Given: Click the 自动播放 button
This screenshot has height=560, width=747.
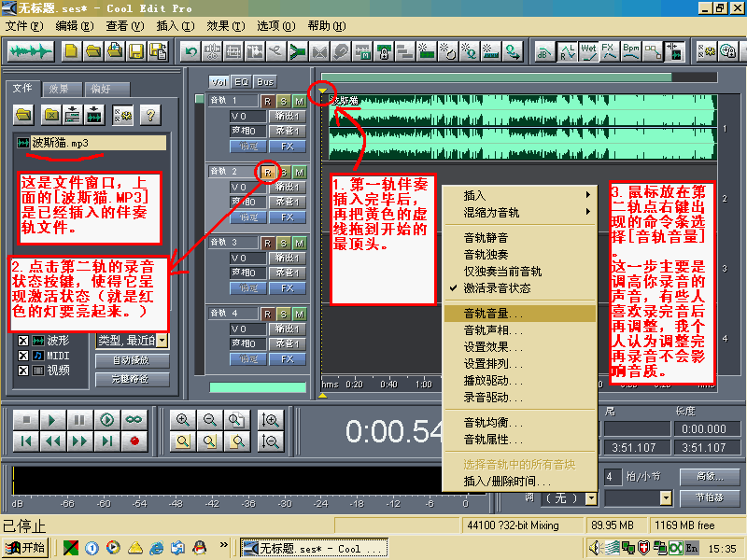Looking at the screenshot, I should point(132,360).
